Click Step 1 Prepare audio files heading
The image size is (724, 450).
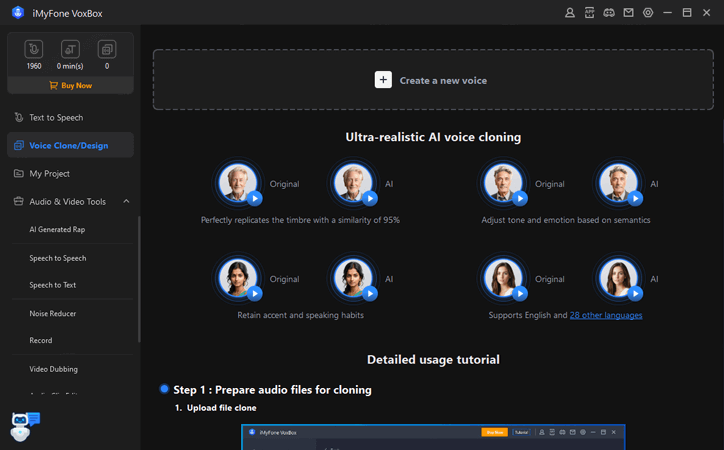pyautogui.click(x=272, y=390)
